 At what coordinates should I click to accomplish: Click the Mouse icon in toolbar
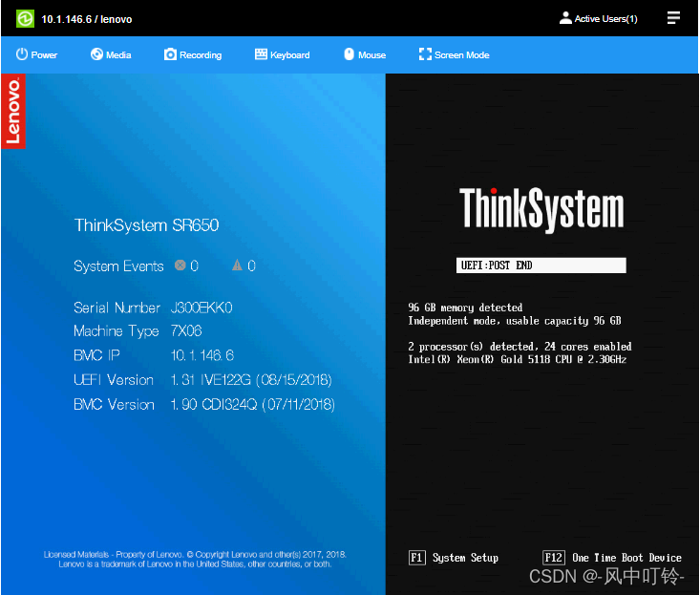pyautogui.click(x=350, y=54)
